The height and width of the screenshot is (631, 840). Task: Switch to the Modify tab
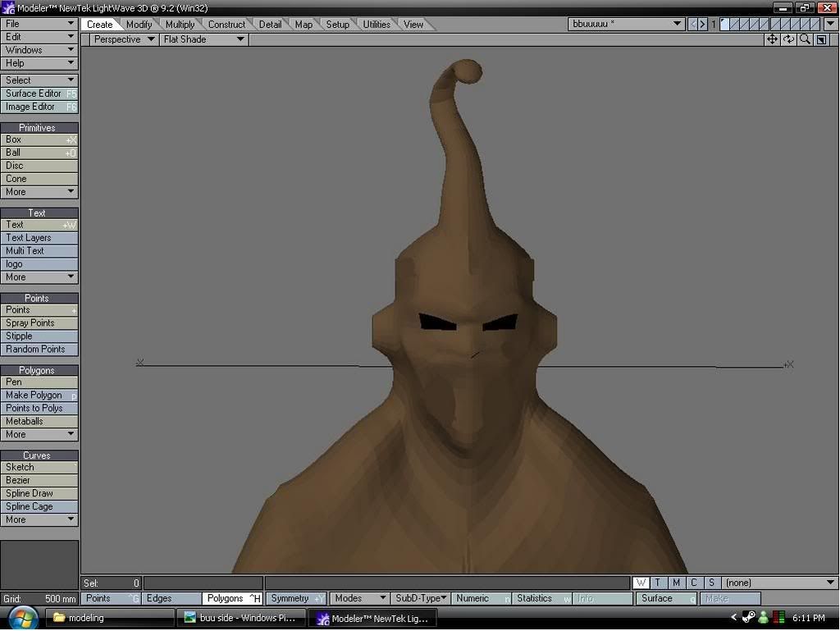[x=139, y=25]
